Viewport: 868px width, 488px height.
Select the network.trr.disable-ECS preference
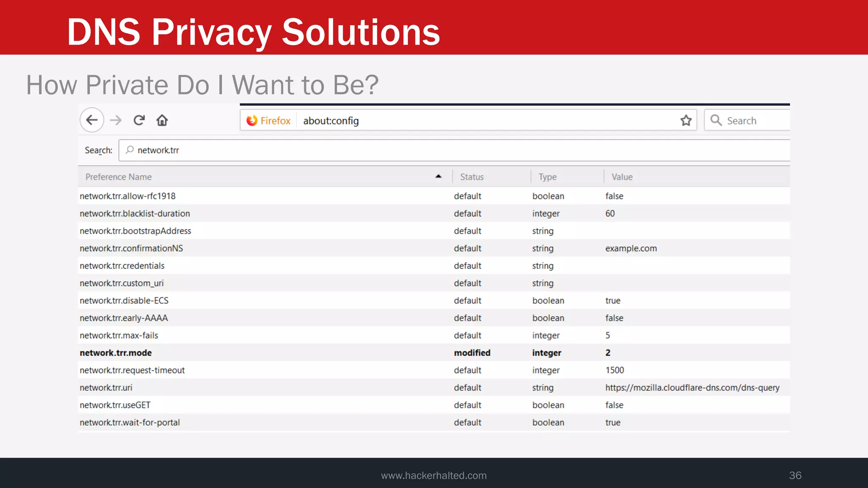coord(434,300)
